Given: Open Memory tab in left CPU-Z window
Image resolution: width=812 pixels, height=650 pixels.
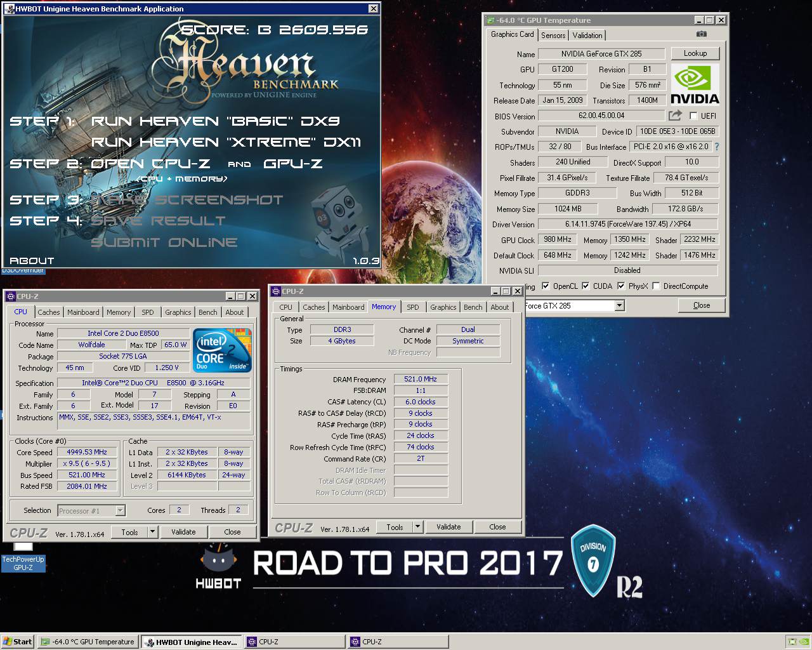Looking at the screenshot, I should (x=119, y=312).
